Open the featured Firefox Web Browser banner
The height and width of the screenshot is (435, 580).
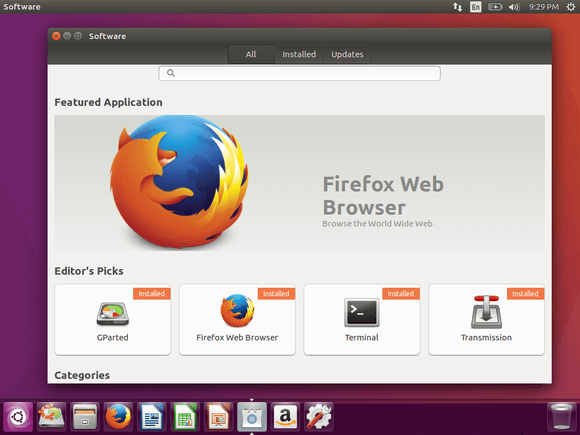[299, 183]
